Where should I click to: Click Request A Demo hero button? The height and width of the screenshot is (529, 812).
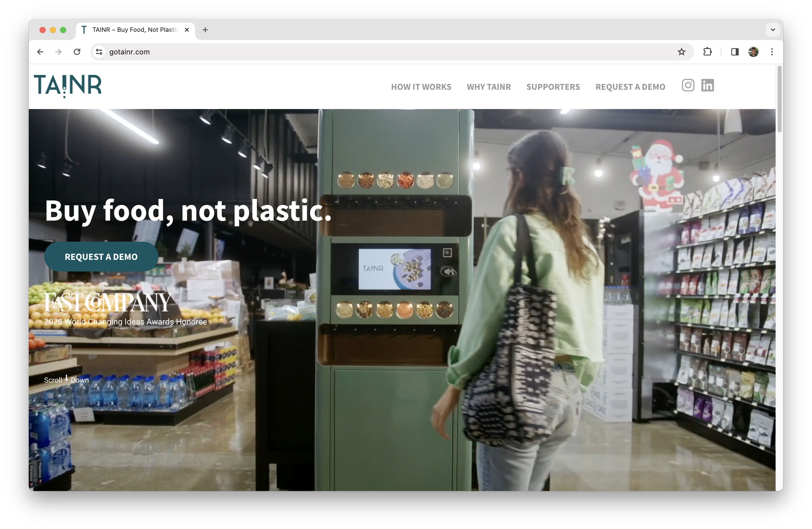[x=101, y=257]
